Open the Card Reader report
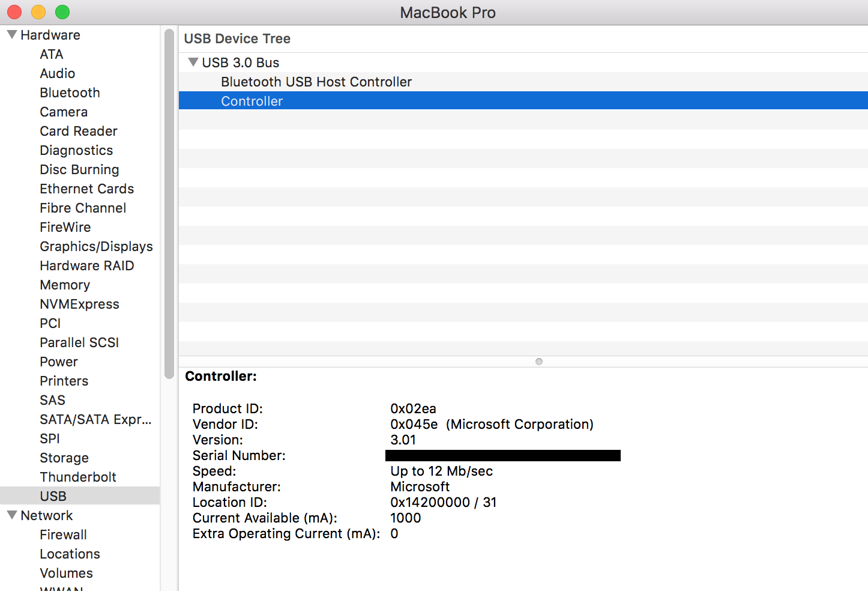The width and height of the screenshot is (868, 591). point(78,131)
